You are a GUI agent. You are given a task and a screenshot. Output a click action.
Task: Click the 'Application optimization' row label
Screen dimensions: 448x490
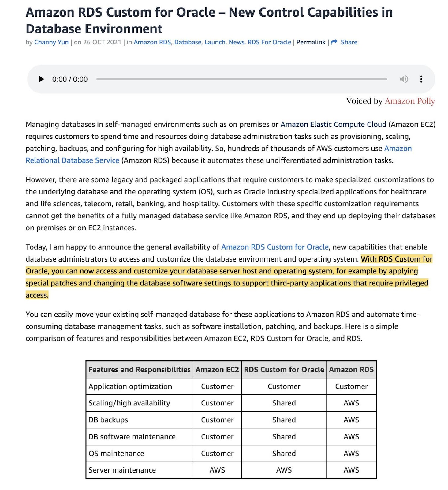click(x=130, y=386)
